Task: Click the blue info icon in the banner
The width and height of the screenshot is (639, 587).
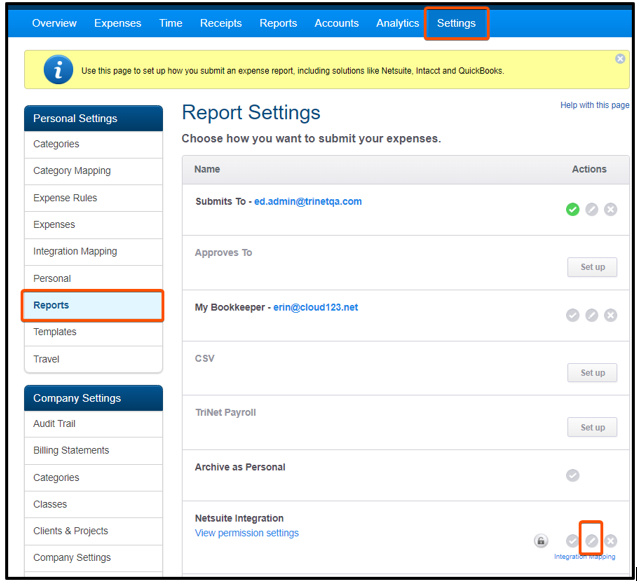Action: pos(58,69)
